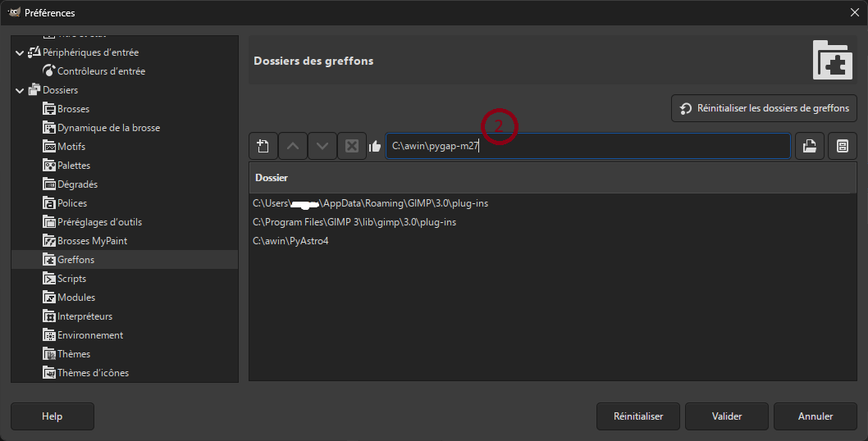This screenshot has height=441, width=868.
Task: Open the Palettes folder settings
Action: point(74,166)
